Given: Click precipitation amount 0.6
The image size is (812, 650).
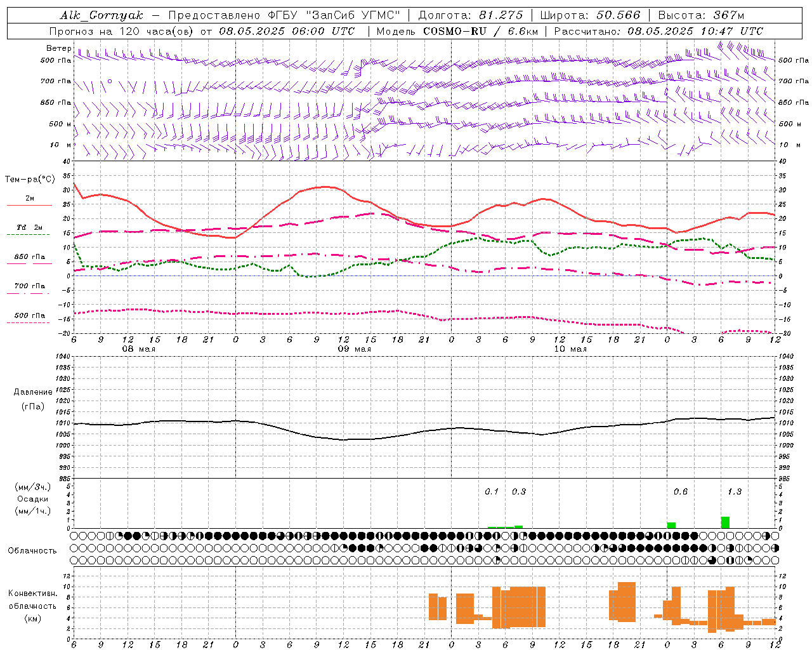Looking at the screenshot, I should pyautogui.click(x=681, y=491).
